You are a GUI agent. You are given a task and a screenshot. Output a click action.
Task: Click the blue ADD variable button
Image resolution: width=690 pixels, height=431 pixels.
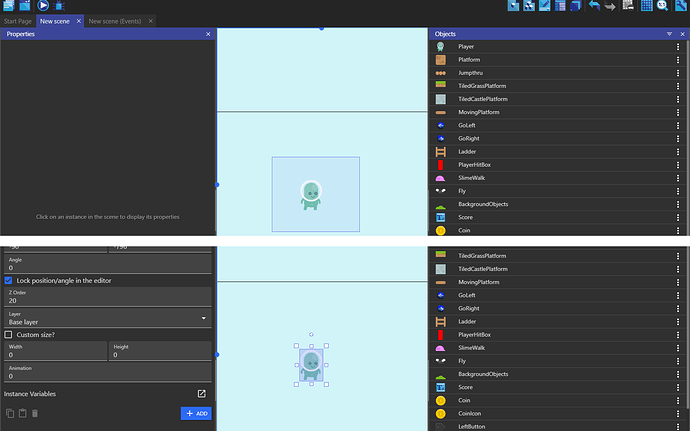click(x=196, y=413)
